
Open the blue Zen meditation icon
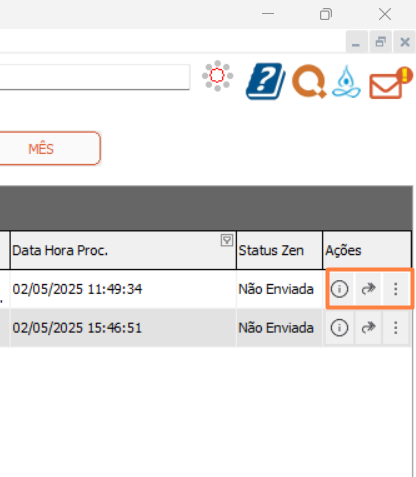coord(346,81)
